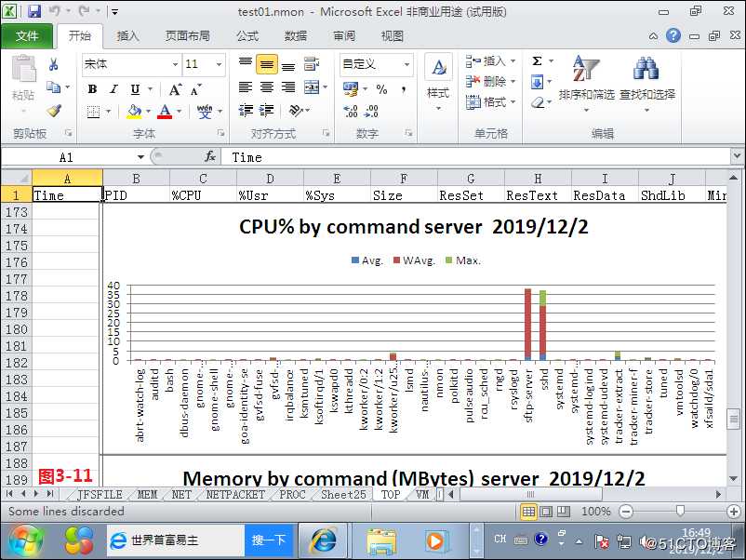
Task: Click the Clear eraser icon
Action: pyautogui.click(x=538, y=102)
